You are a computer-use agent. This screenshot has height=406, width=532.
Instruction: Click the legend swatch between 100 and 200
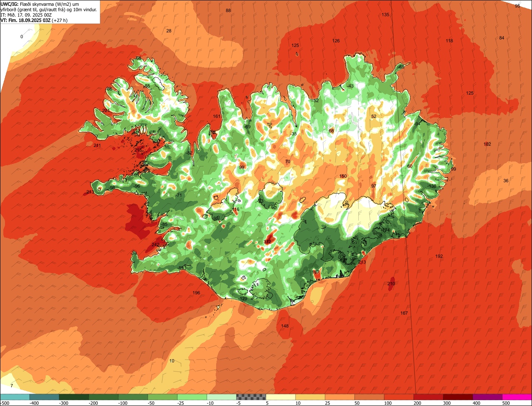[x=399, y=397]
